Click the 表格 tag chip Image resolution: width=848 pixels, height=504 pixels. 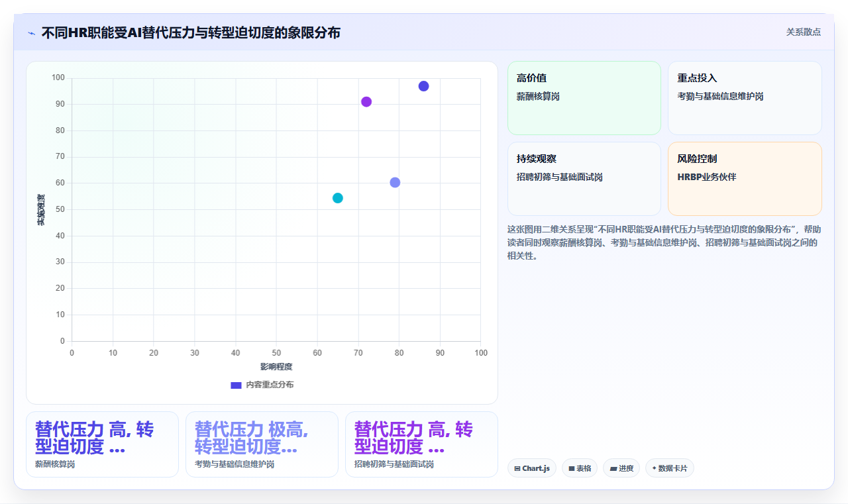point(580,468)
